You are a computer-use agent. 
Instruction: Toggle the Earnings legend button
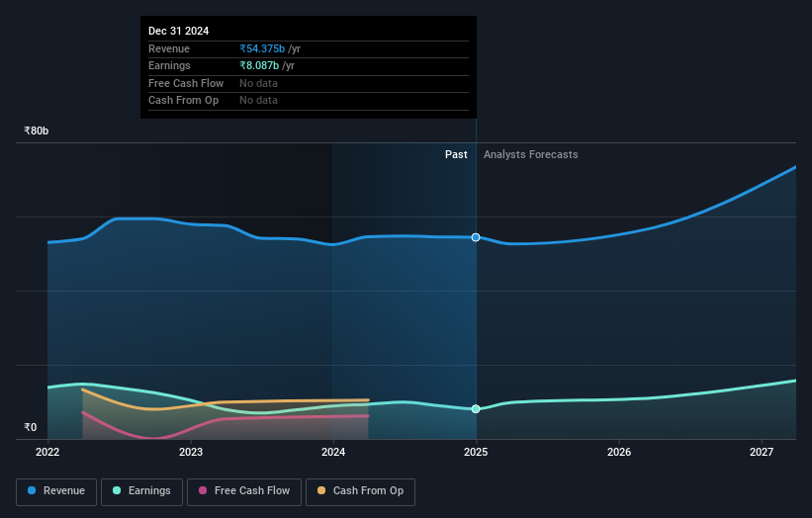[x=141, y=491]
